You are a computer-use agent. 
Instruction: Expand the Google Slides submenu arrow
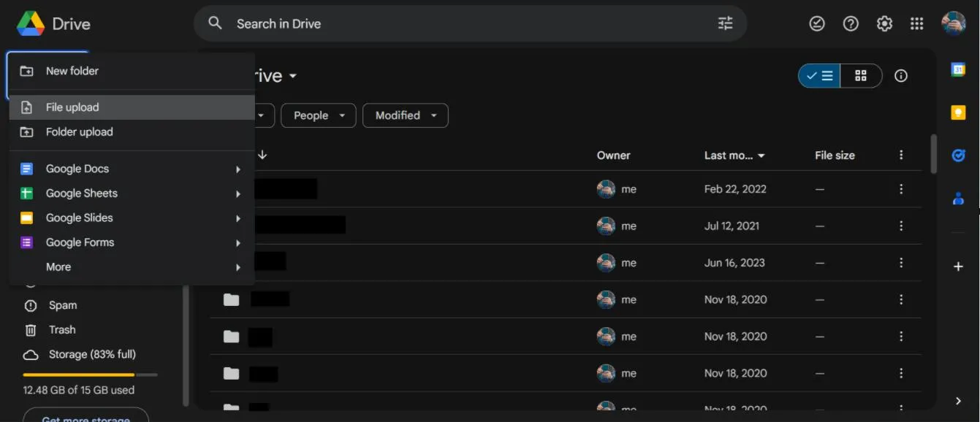point(238,218)
